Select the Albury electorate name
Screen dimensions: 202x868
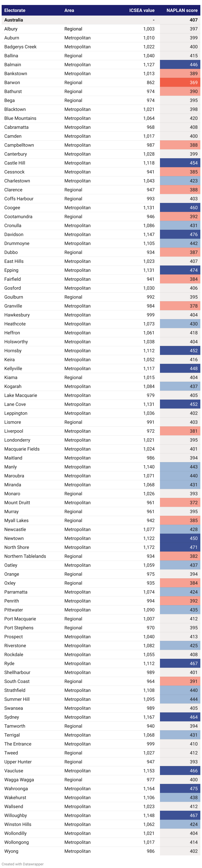[x=11, y=29]
